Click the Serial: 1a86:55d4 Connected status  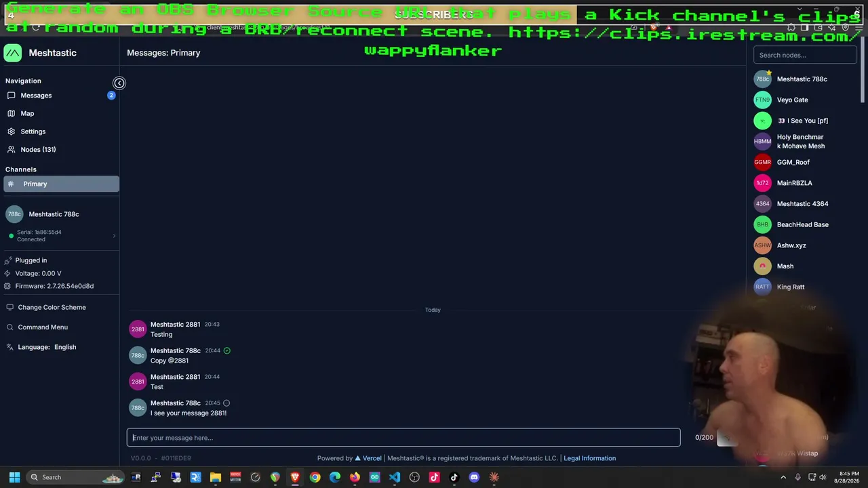[39, 236]
